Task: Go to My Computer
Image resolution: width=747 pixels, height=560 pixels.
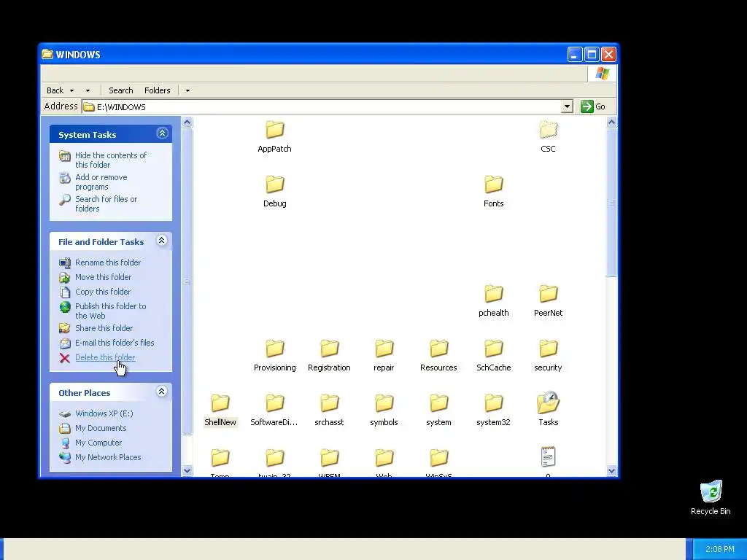Action: pyautogui.click(x=98, y=443)
